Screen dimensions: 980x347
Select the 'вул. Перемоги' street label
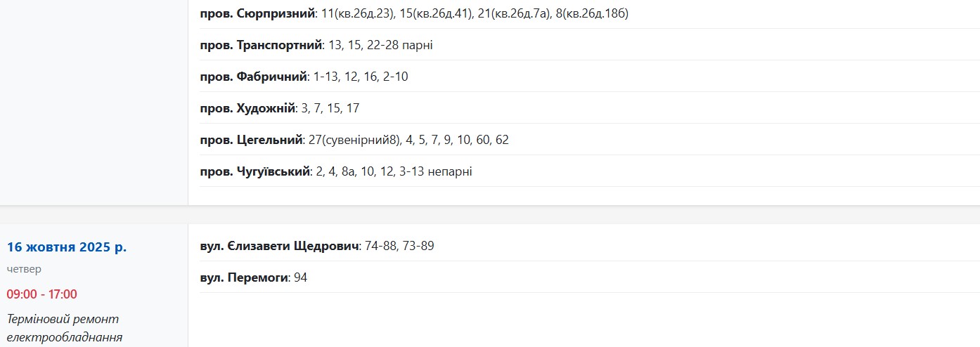point(244,277)
